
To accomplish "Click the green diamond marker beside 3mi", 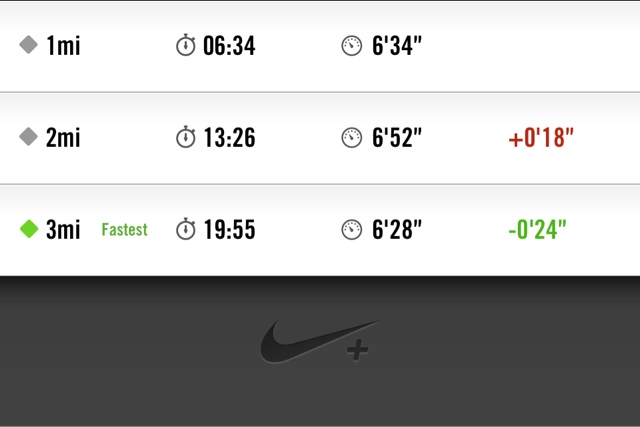I will 29,229.
